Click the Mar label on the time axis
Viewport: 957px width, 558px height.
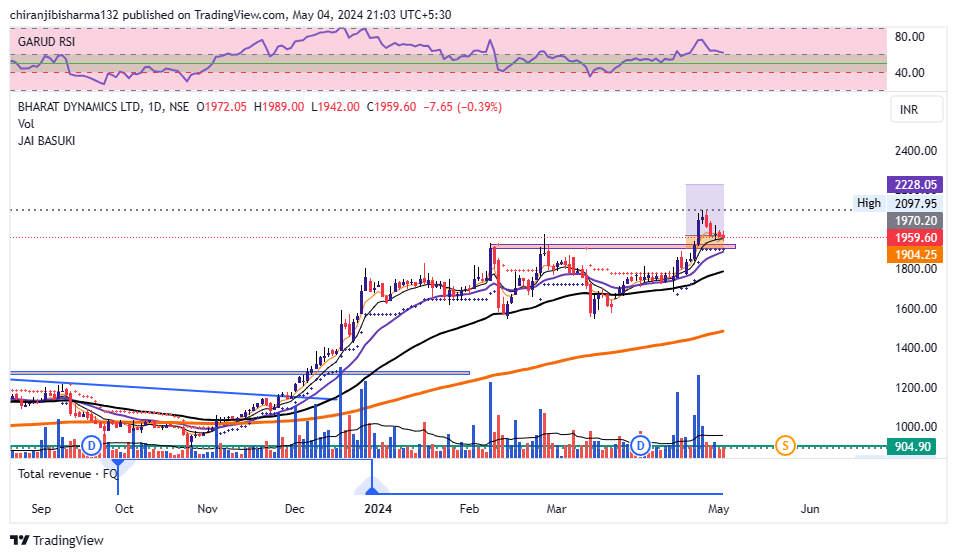pos(556,509)
